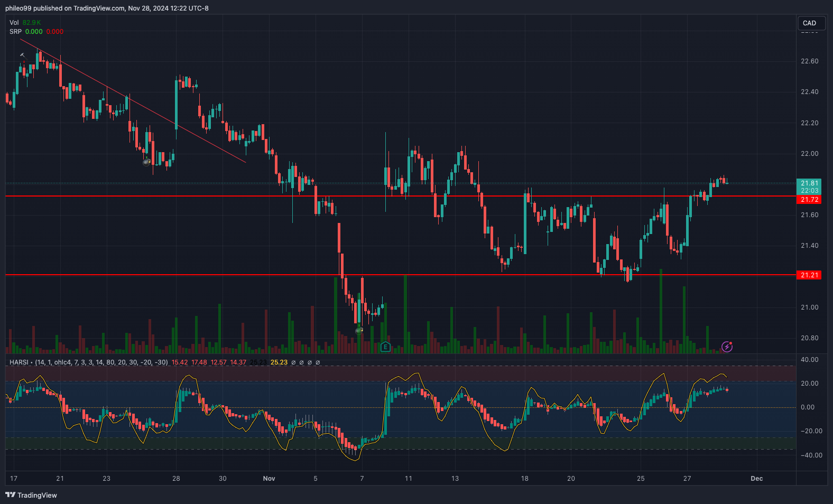Select the Vol indicator label
The height and width of the screenshot is (504, 833).
[x=14, y=23]
